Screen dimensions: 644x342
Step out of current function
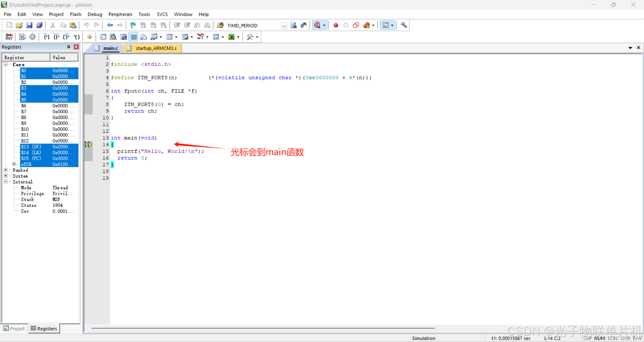click(66, 37)
